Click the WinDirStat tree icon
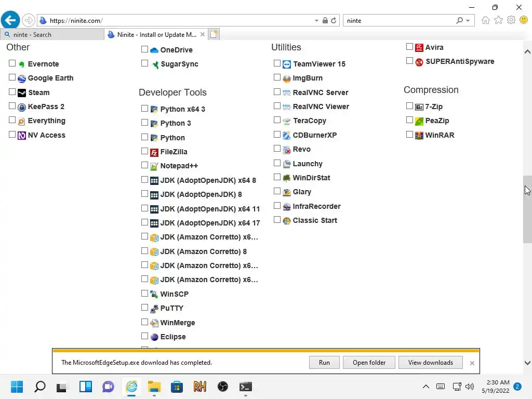The height and width of the screenshot is (399, 532). (x=287, y=178)
